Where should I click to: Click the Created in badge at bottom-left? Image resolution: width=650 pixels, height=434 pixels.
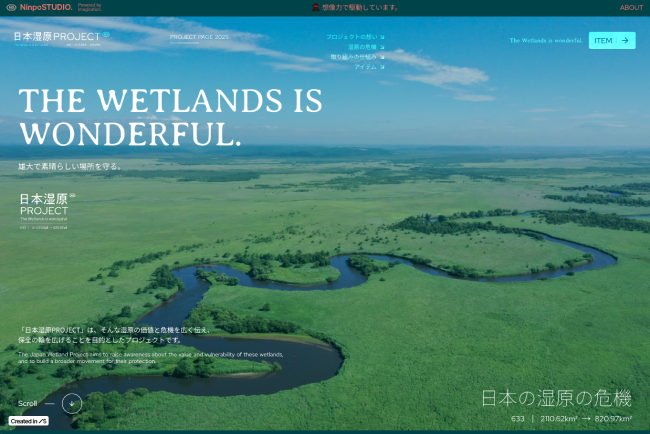(x=29, y=421)
